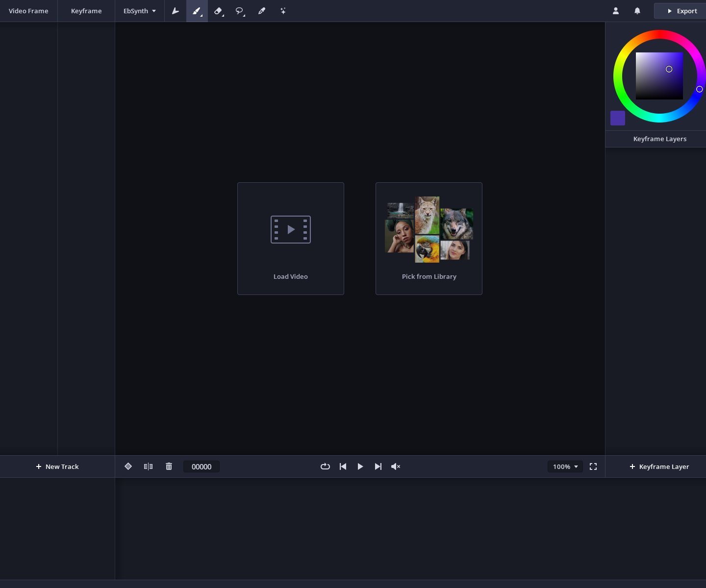
Task: Select the sparkle magic tool icon
Action: 283,11
